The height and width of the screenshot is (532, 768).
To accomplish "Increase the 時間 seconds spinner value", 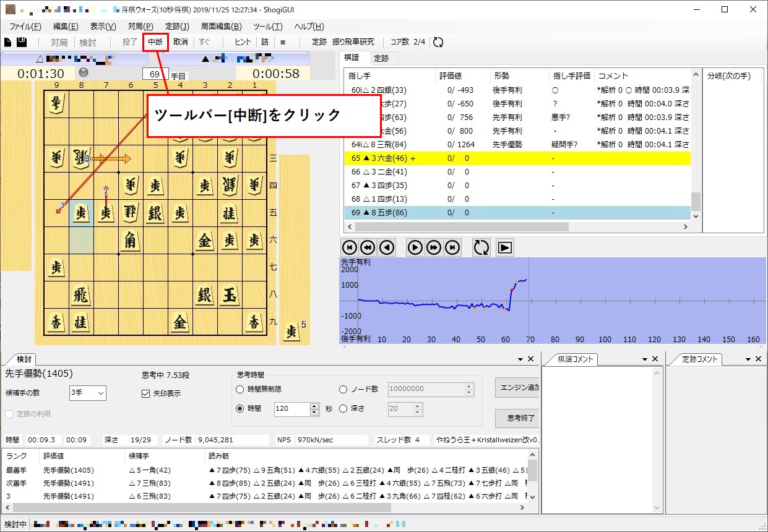I will [x=314, y=406].
